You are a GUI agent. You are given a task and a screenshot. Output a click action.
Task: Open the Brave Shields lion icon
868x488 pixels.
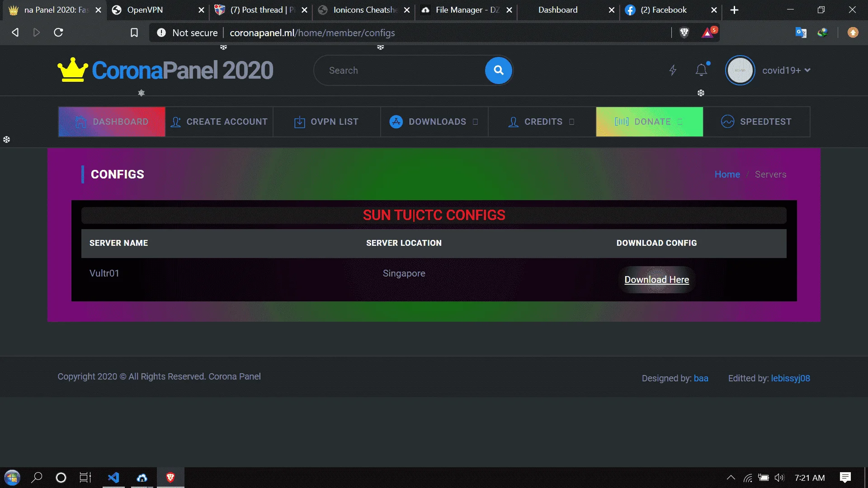684,33
